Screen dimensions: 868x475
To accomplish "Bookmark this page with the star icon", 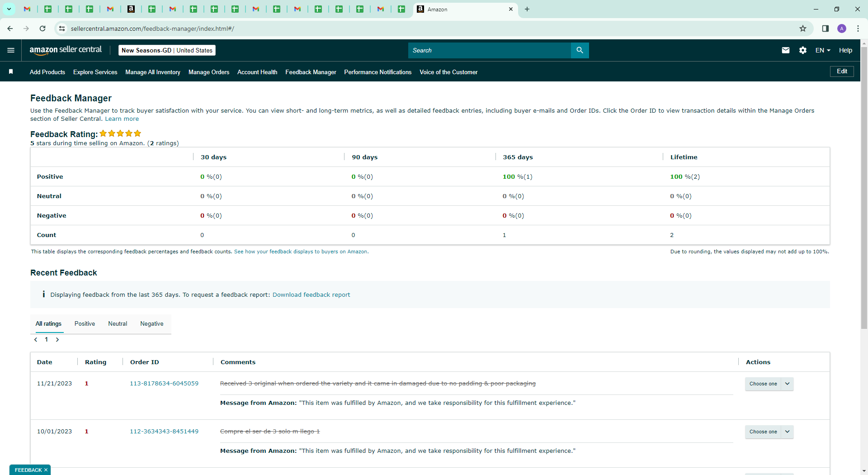I will [803, 28].
